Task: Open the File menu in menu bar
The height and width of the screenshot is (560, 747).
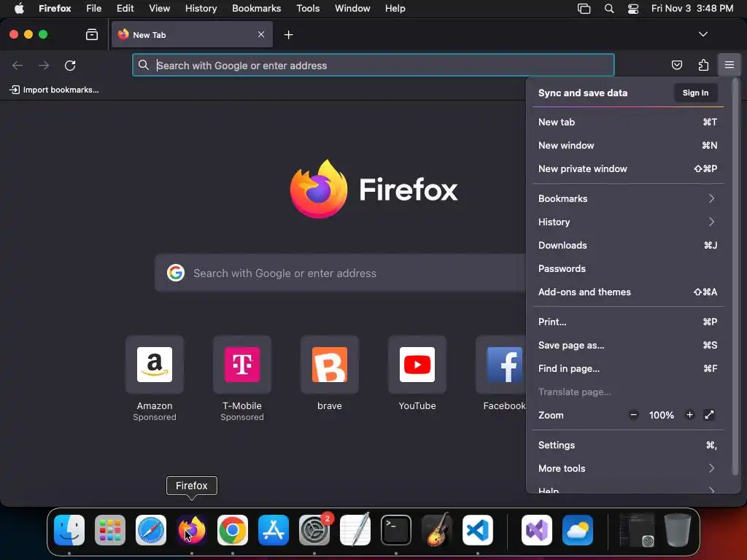Action: pyautogui.click(x=94, y=8)
